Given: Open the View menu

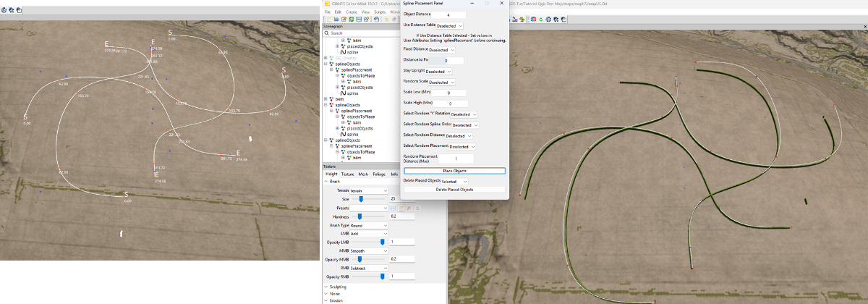Looking at the screenshot, I should [365, 12].
